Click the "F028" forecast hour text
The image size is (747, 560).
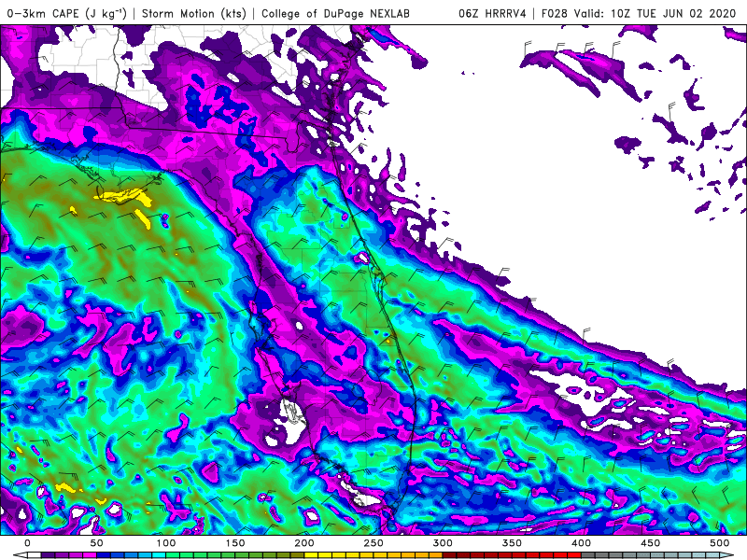pyautogui.click(x=554, y=13)
